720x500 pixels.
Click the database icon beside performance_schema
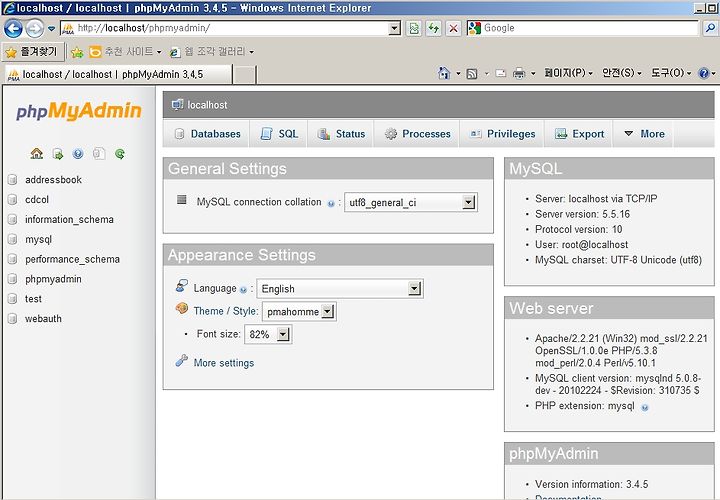tap(12, 259)
